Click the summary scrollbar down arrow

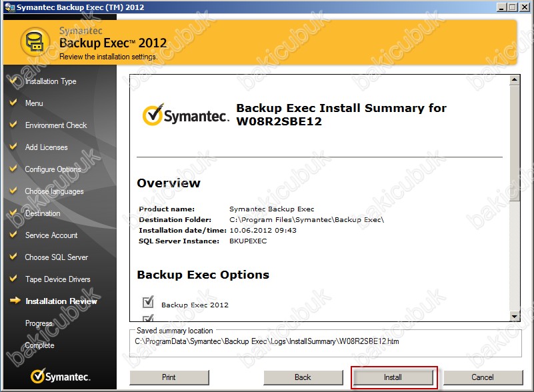click(515, 316)
